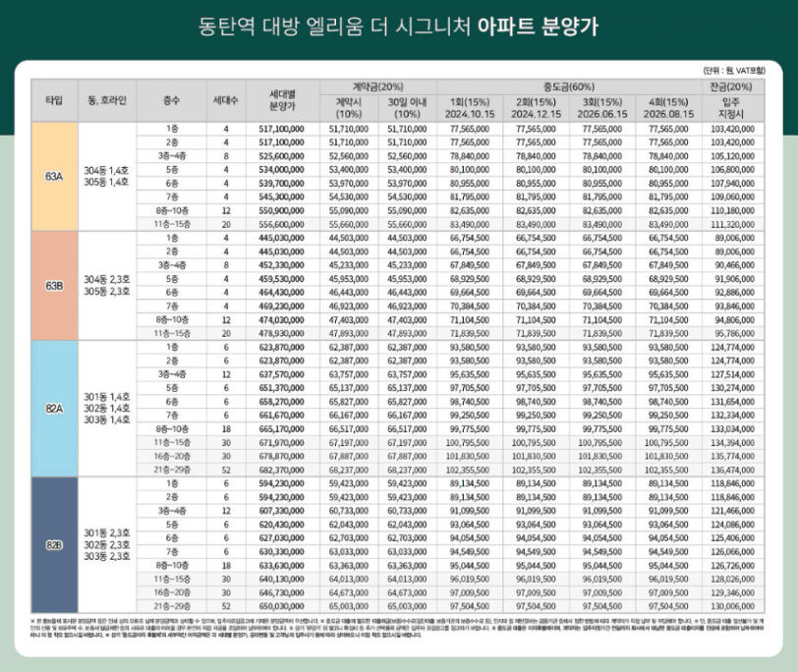
Task: Click the price '637,570,000'
Action: [x=281, y=374]
